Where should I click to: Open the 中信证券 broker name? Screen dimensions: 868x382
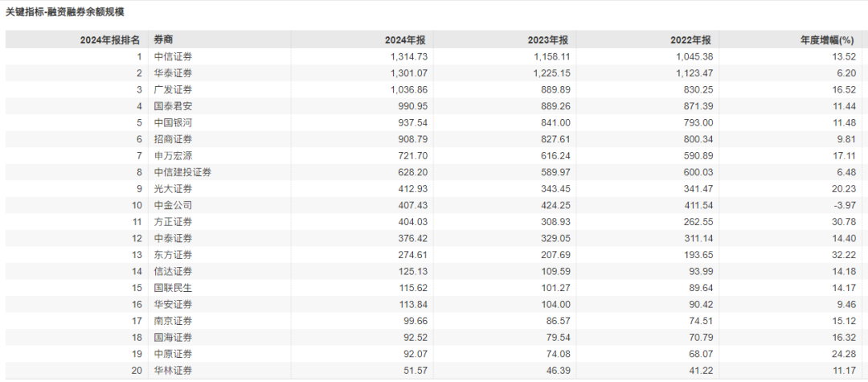[173, 56]
